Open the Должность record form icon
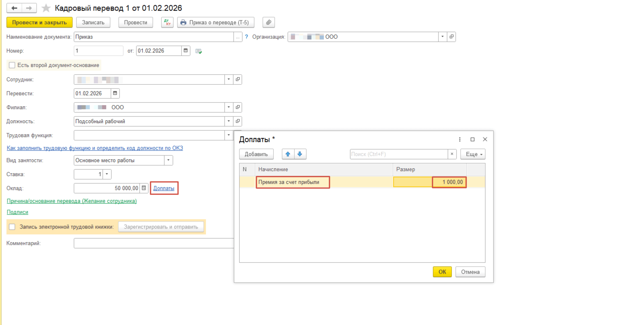The image size is (644, 325). 238,121
